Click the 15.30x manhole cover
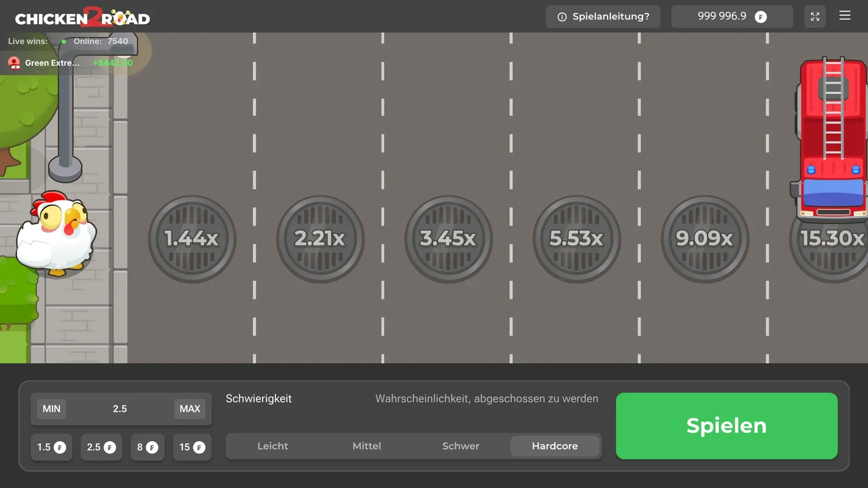The width and height of the screenshot is (868, 488). point(829,239)
